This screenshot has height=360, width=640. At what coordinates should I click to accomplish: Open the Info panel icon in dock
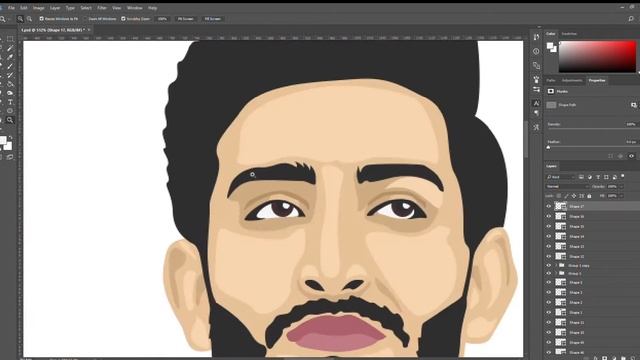536,51
